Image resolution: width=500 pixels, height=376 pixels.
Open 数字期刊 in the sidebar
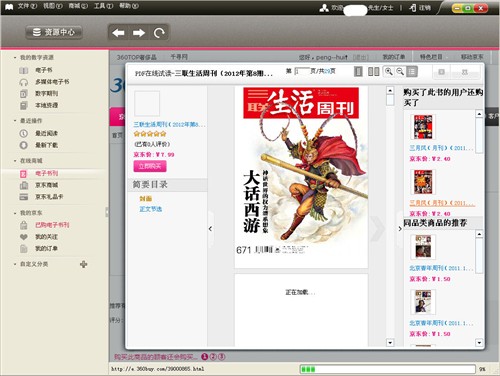click(47, 93)
